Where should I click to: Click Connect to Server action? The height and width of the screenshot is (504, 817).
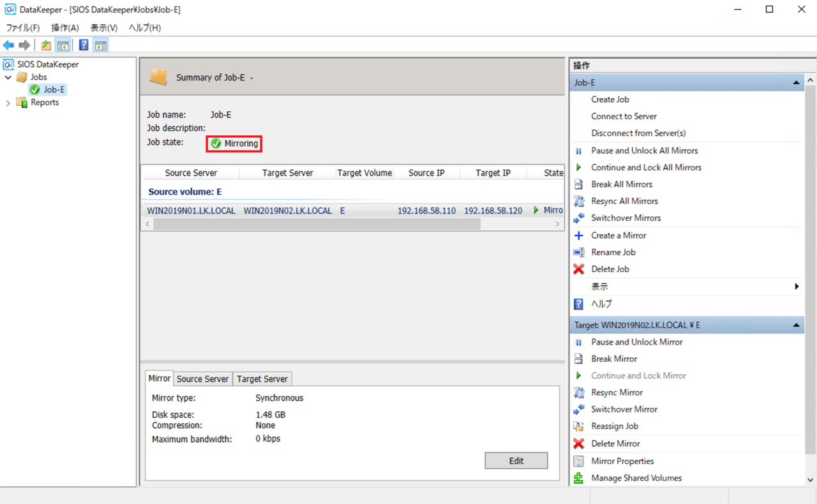[624, 116]
